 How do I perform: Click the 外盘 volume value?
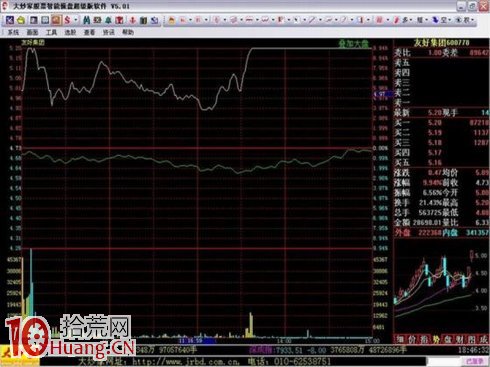click(430, 232)
